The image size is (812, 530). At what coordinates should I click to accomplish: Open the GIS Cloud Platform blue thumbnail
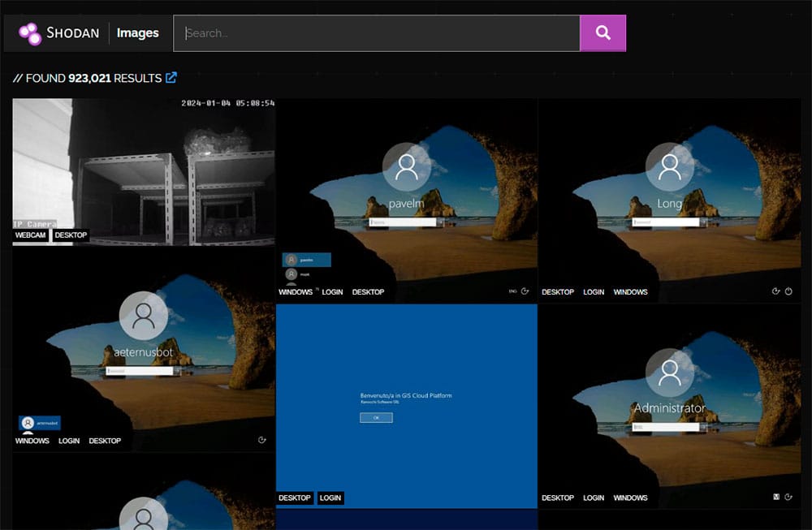[407, 407]
